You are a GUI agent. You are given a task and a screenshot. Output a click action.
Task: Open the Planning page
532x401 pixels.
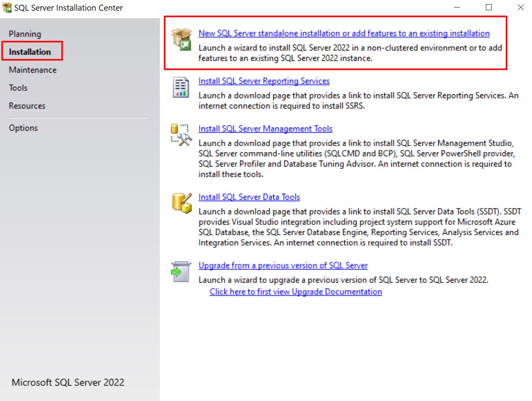tap(25, 34)
